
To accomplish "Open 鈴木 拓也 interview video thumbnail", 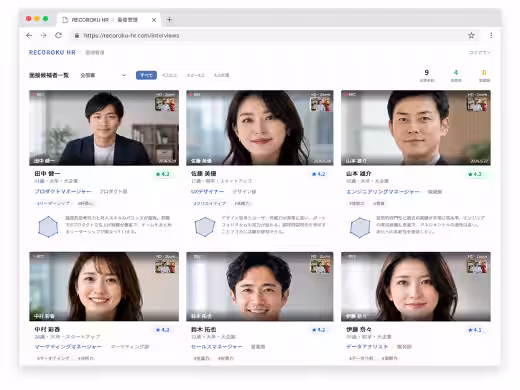I will pyautogui.click(x=260, y=286).
